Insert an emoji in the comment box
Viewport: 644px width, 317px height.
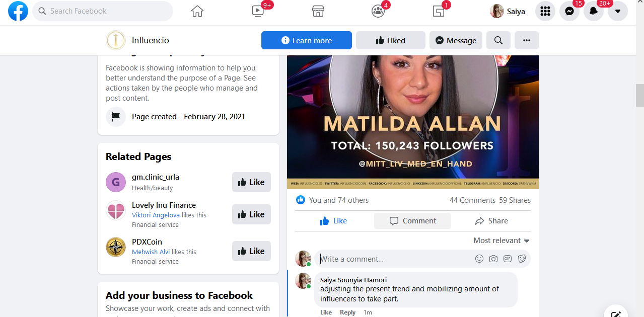click(x=479, y=259)
